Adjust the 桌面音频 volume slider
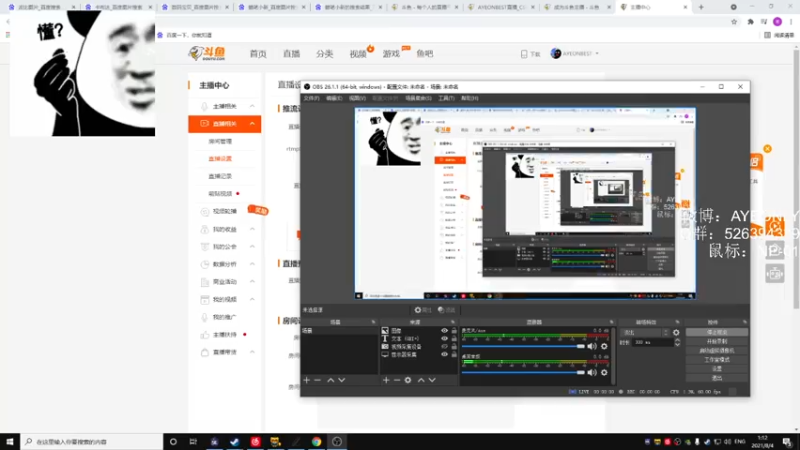Screen dimensions: 800x450 (523, 372)
